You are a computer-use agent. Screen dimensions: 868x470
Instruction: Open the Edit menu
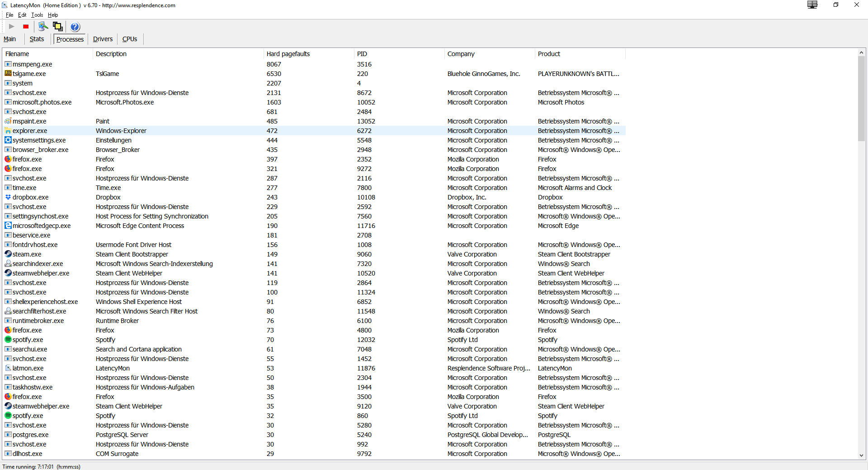[x=22, y=15]
